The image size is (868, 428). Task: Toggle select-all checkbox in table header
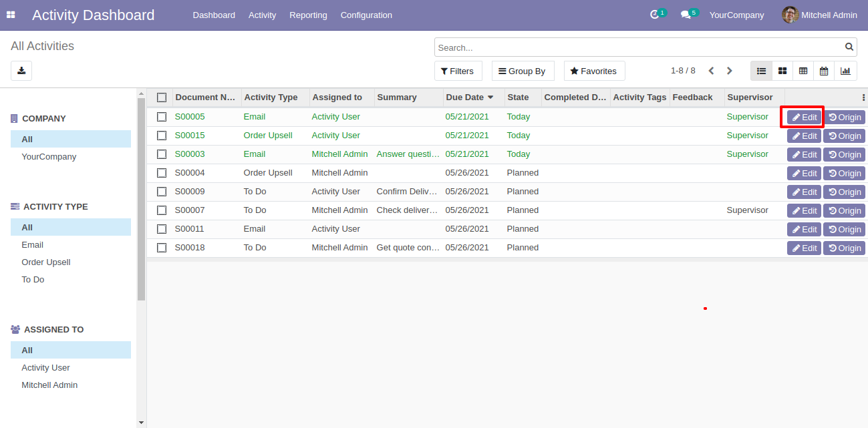(162, 97)
